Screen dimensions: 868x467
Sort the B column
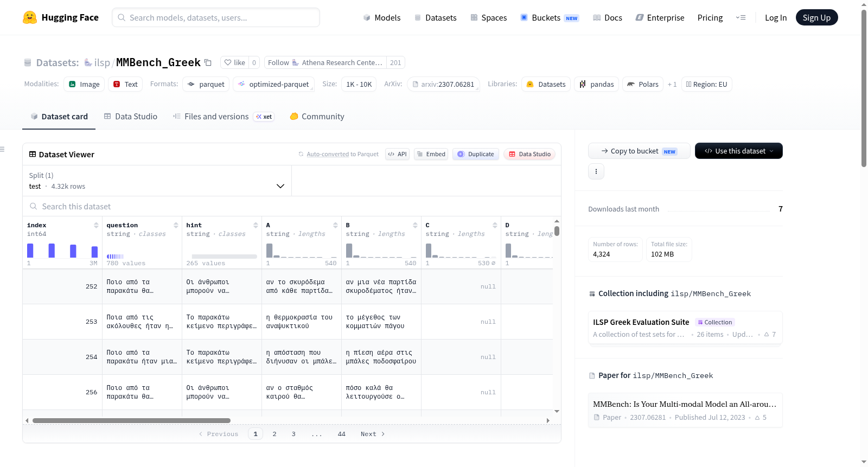(415, 225)
